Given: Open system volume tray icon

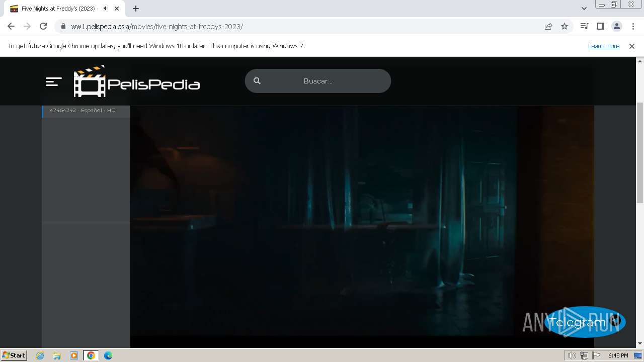Looking at the screenshot, I should click(572, 355).
